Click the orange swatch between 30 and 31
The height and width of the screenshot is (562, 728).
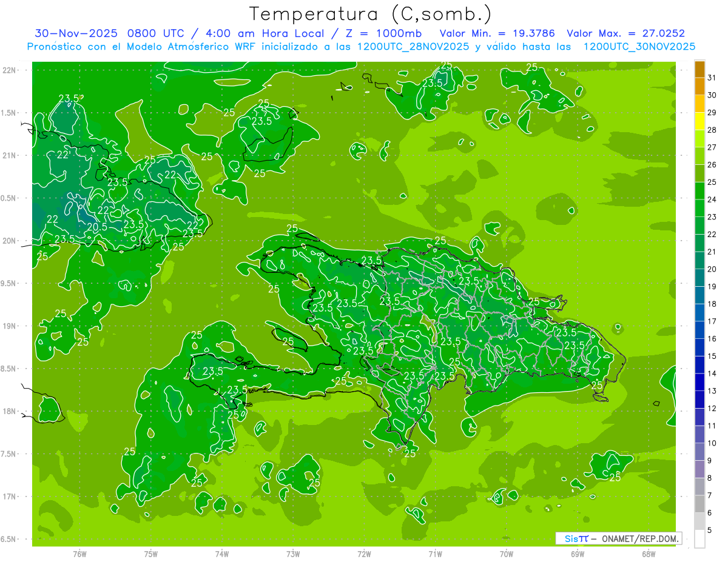tap(699, 87)
